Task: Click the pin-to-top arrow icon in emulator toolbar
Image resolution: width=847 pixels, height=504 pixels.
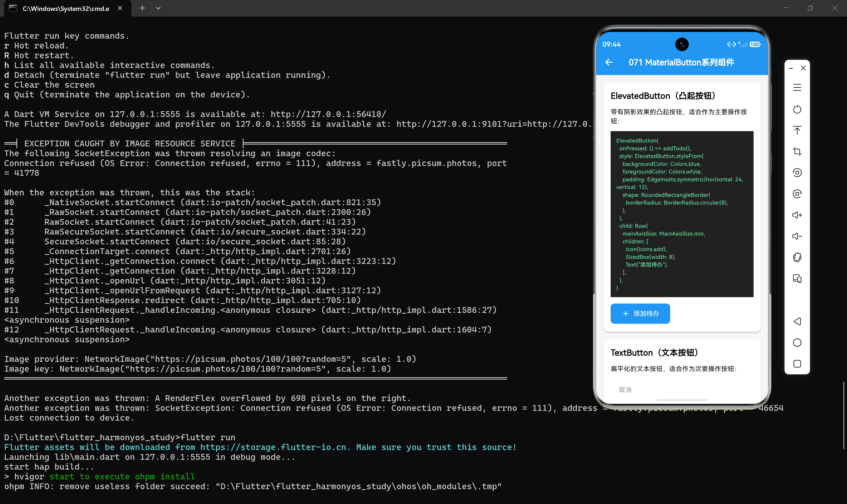Action: 797,130
